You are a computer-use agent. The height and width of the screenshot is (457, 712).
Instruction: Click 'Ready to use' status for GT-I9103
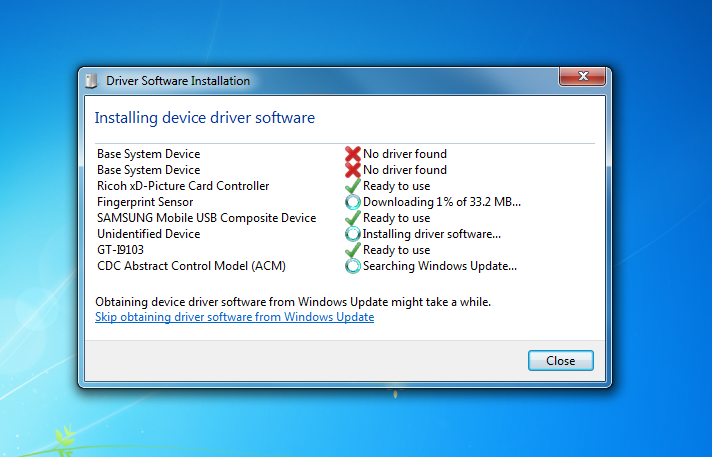(396, 250)
